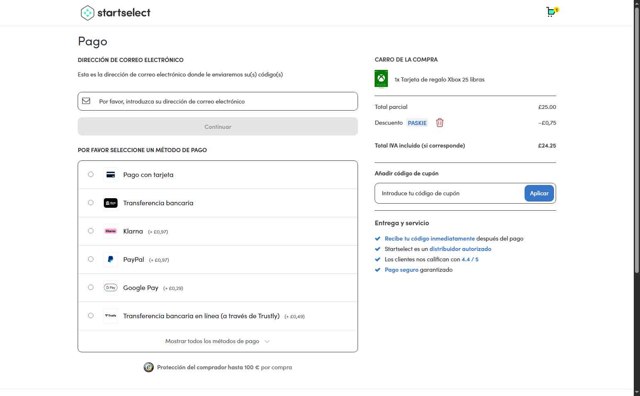Click 'Transferencia bancaria en línea' Trustly text
The width and height of the screenshot is (640, 396).
pyautogui.click(x=201, y=316)
